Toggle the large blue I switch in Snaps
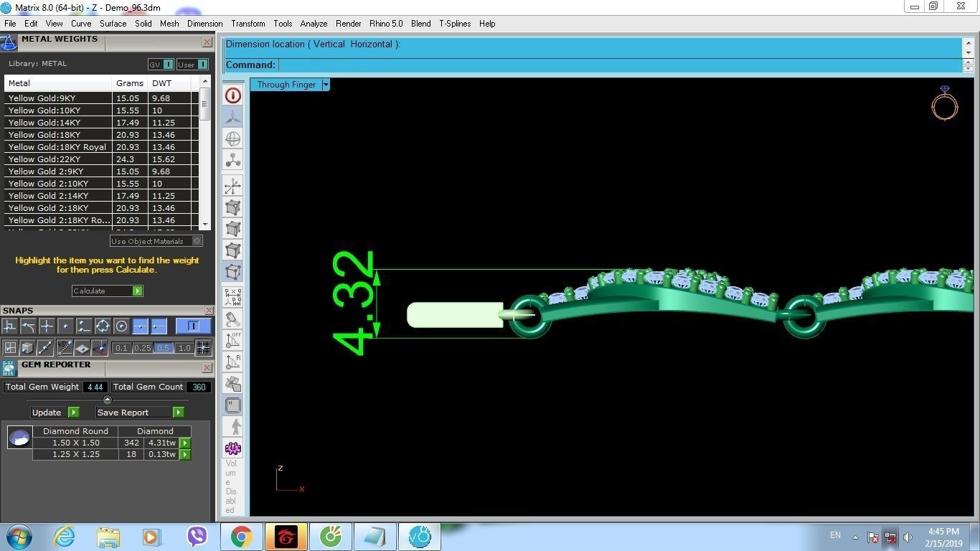Viewport: 980px width, 551px height. tap(194, 326)
